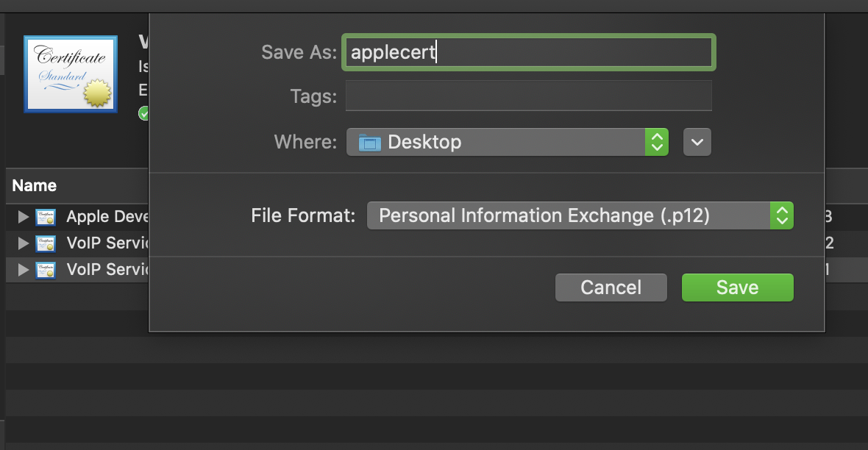Image resolution: width=868 pixels, height=450 pixels.
Task: Click the large Certificate Standard preview image
Action: tap(70, 74)
